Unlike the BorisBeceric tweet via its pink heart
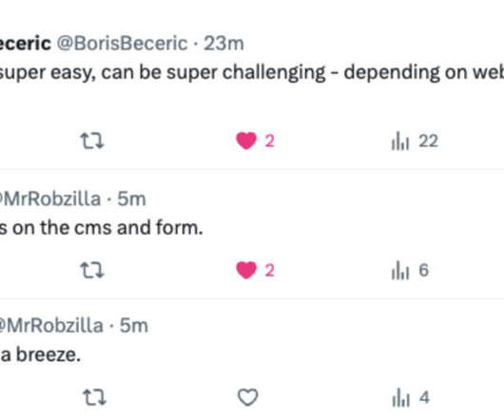The width and height of the screenshot is (504, 420). (x=246, y=141)
